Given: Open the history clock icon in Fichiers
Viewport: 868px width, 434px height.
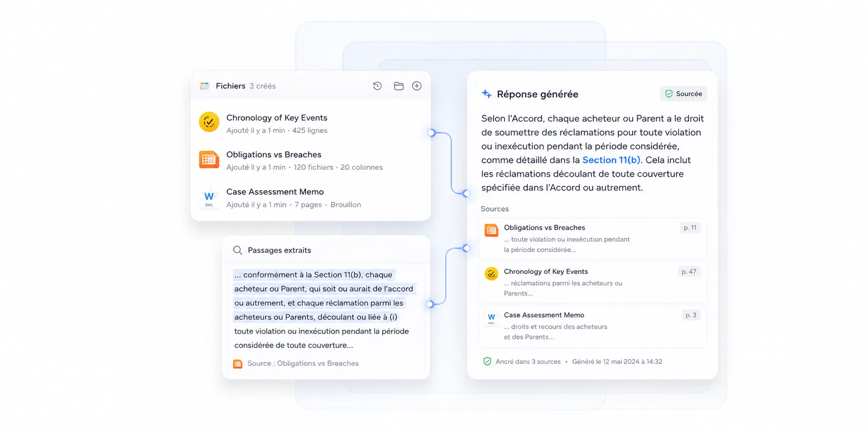Looking at the screenshot, I should [x=377, y=86].
